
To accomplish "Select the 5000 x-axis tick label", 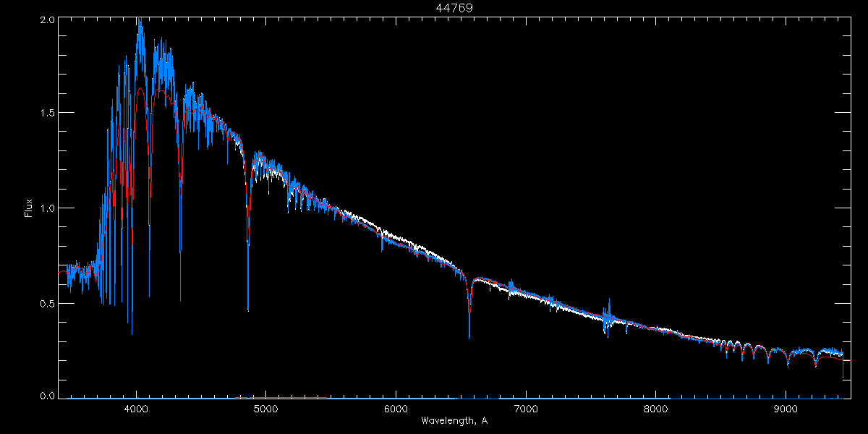I will [x=265, y=409].
